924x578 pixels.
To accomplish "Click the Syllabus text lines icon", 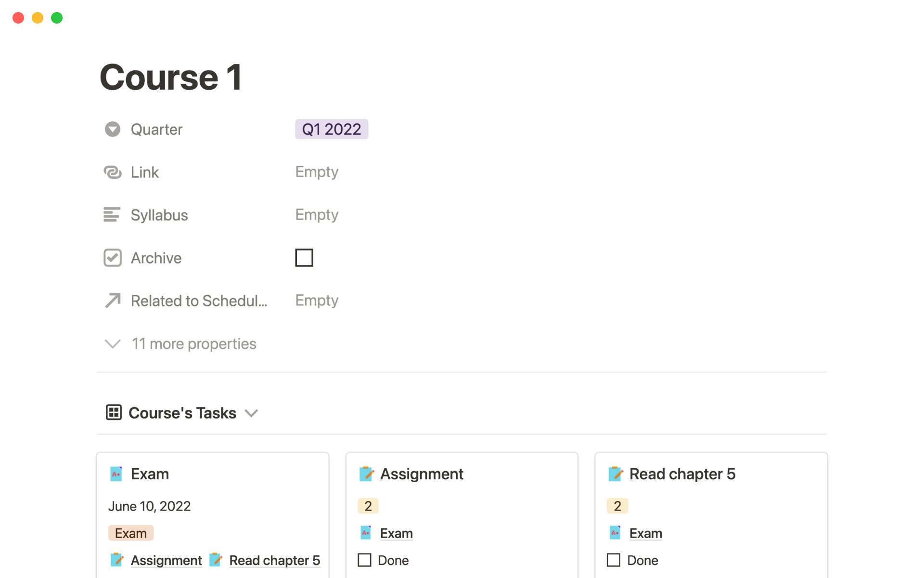I will (x=112, y=215).
